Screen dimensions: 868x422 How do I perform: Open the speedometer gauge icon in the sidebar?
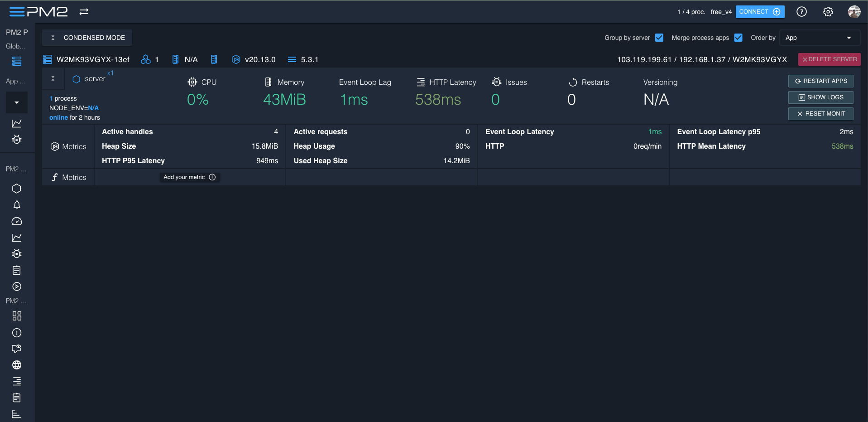pyautogui.click(x=17, y=221)
